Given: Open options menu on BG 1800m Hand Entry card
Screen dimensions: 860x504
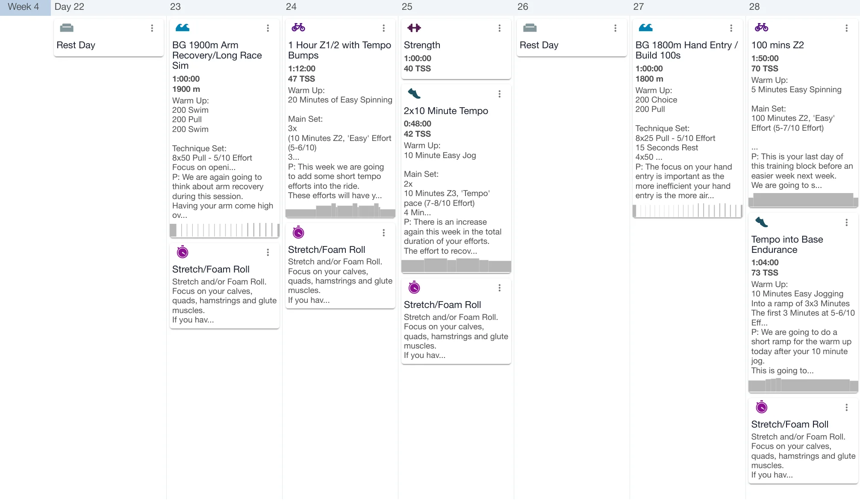Looking at the screenshot, I should (731, 28).
